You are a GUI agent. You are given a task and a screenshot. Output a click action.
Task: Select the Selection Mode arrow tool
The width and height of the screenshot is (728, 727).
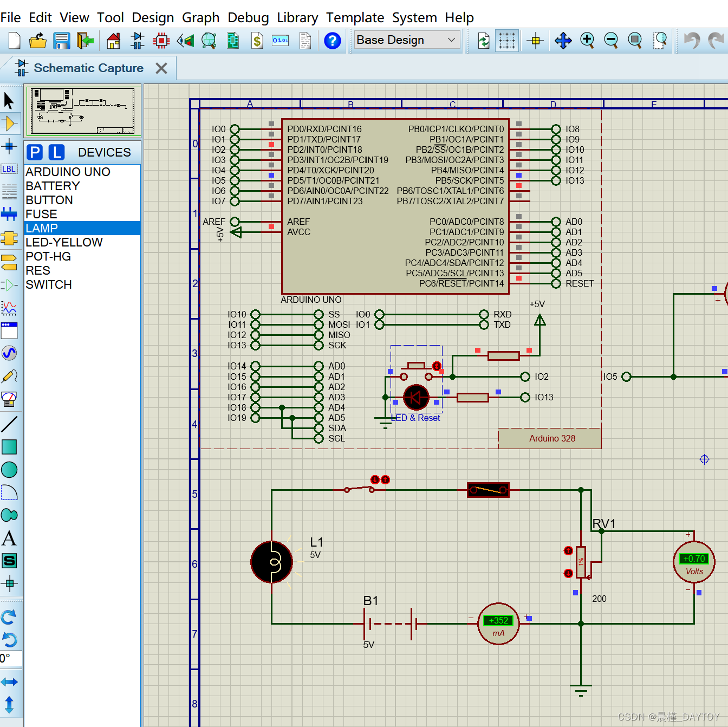[x=9, y=101]
